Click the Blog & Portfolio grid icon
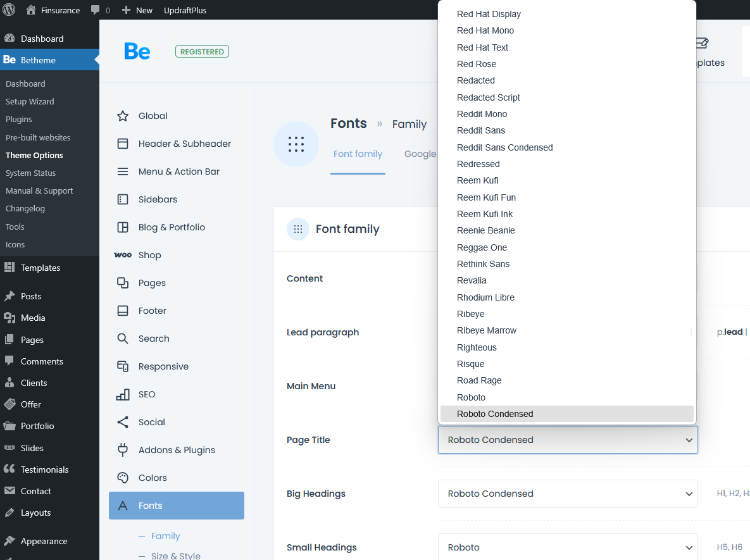The image size is (750, 560). pos(123,227)
